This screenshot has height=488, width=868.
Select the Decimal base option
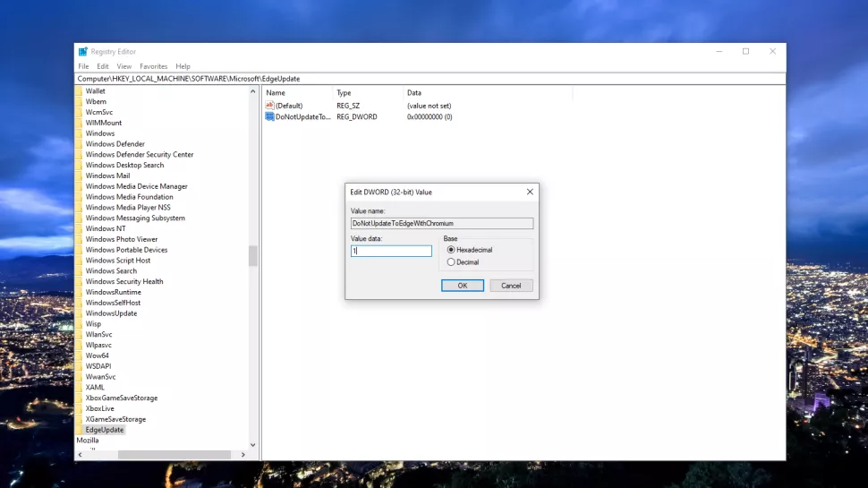point(451,262)
